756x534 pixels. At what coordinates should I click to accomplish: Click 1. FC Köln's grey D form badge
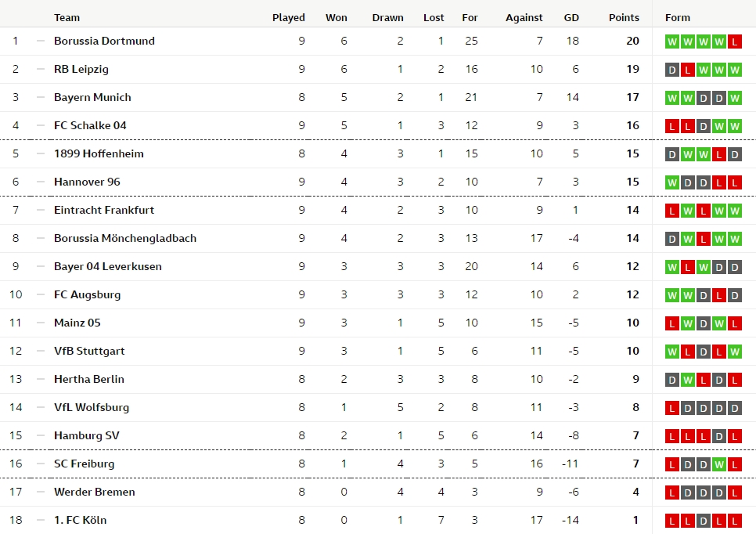point(703,521)
